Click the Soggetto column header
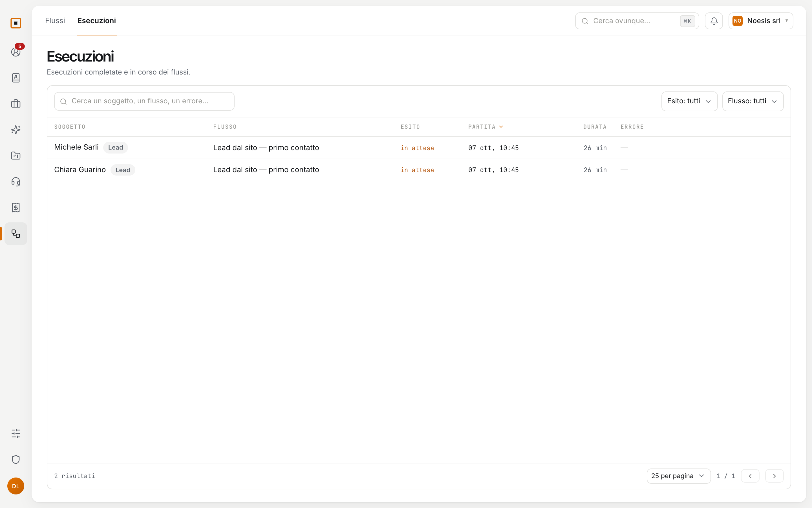812x508 pixels. pyautogui.click(x=70, y=127)
